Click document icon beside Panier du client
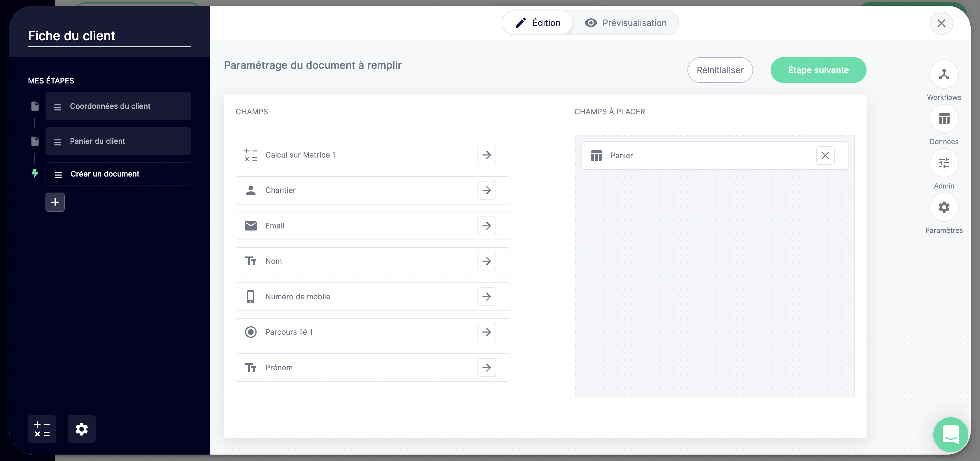Viewport: 980px width, 461px height. coord(35,141)
